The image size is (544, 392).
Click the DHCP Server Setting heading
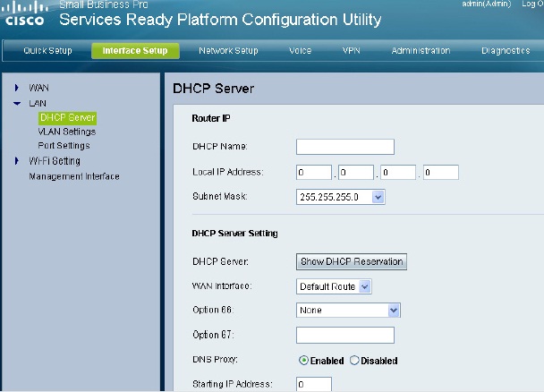235,233
